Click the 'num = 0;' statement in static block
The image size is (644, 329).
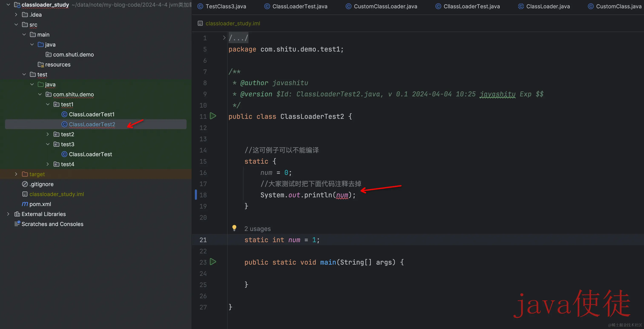(x=276, y=172)
